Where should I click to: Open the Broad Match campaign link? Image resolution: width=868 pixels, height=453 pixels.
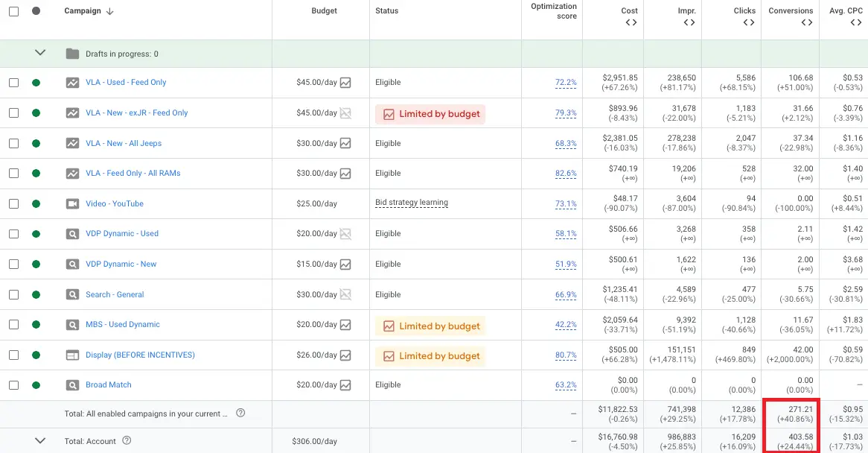[x=109, y=384]
